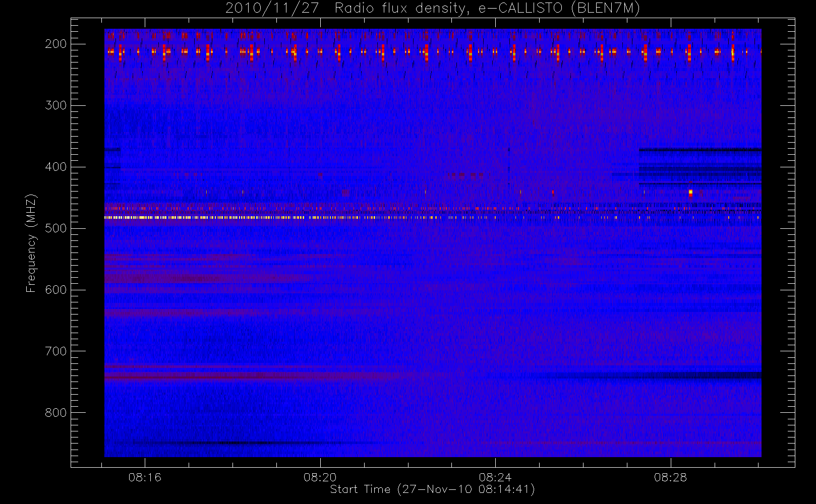
Task: Click the 700 MHz frequency tick label
Action: (x=56, y=351)
